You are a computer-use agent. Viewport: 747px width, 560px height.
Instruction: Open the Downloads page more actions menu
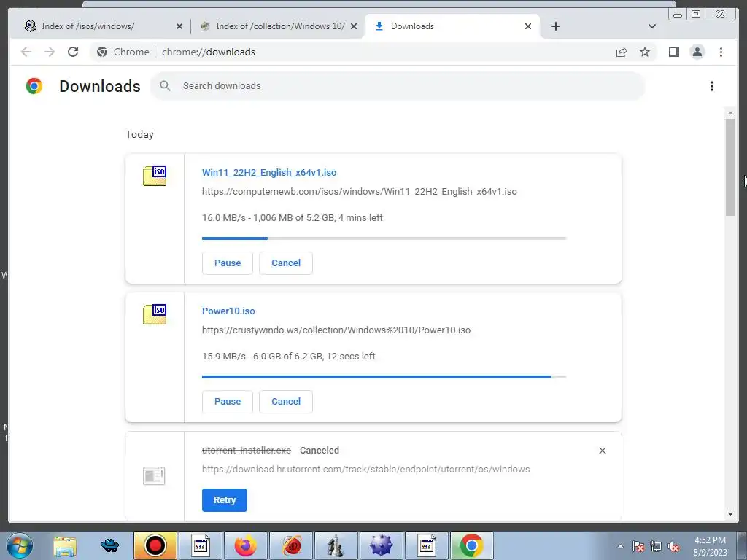coord(712,86)
